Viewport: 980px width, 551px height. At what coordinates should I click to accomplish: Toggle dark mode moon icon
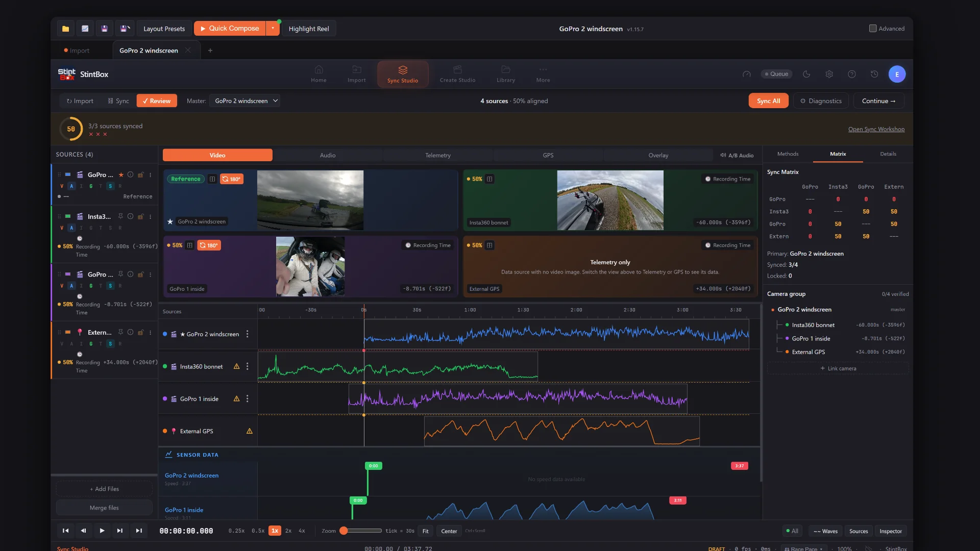[806, 74]
